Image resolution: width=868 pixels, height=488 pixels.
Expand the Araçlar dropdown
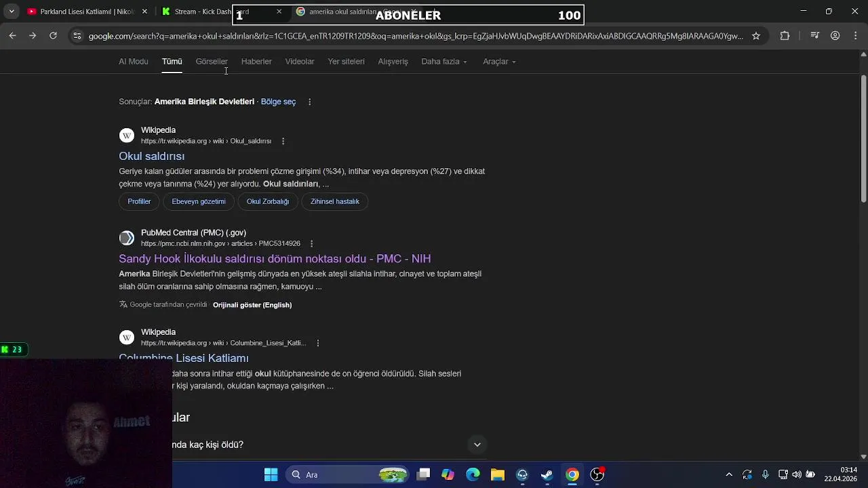click(x=499, y=62)
